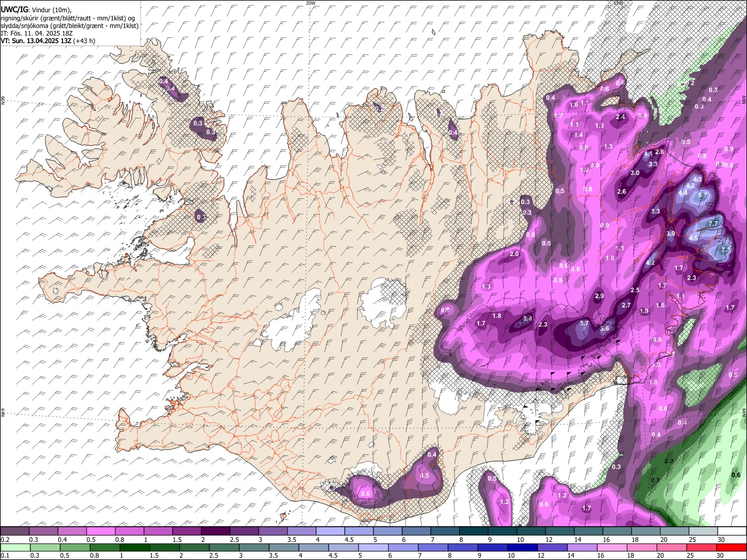Click the bright pink 0.5 snow-scale swatch

tap(100, 531)
